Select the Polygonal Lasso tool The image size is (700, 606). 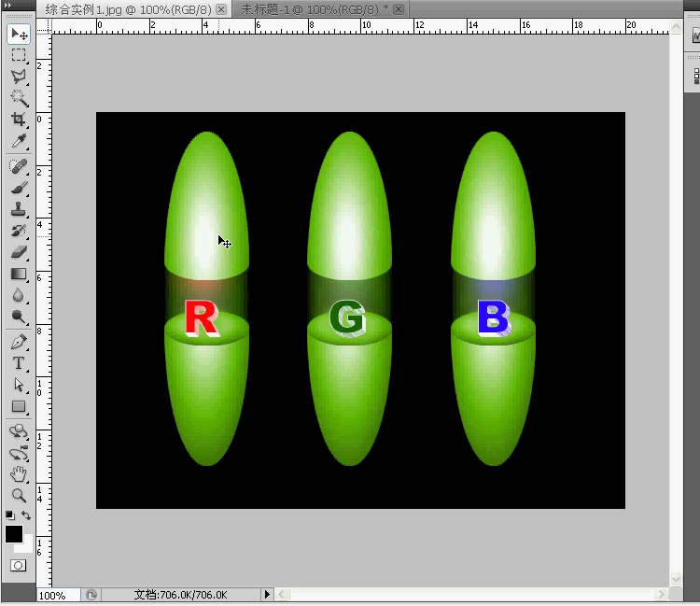[x=19, y=77]
